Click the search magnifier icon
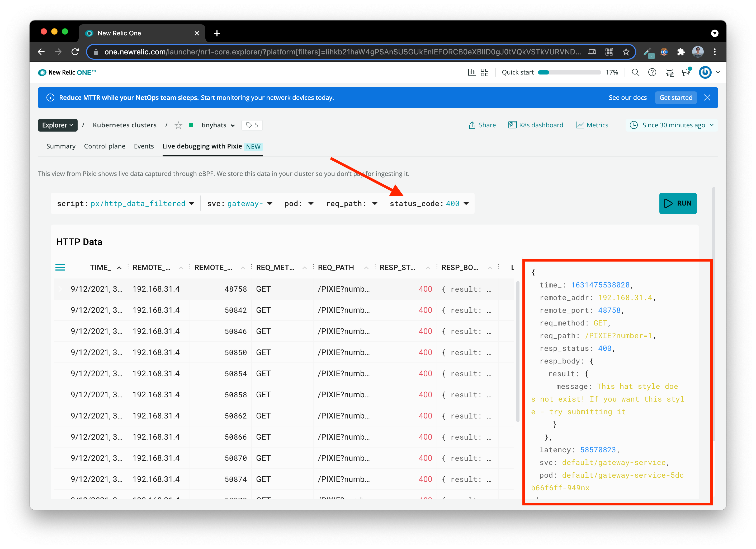This screenshot has height=549, width=756. tap(635, 72)
